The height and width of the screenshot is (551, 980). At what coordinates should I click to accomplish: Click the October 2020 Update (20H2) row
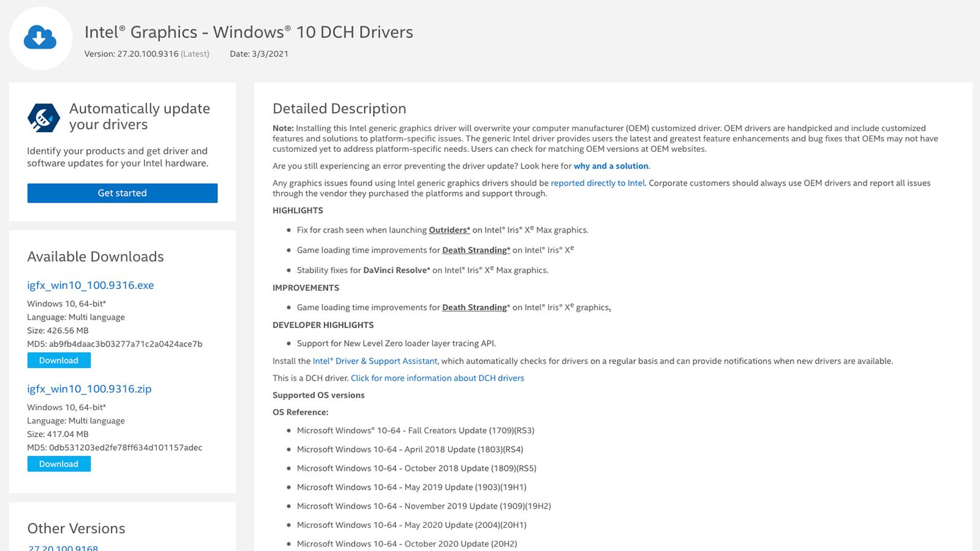pyautogui.click(x=407, y=544)
